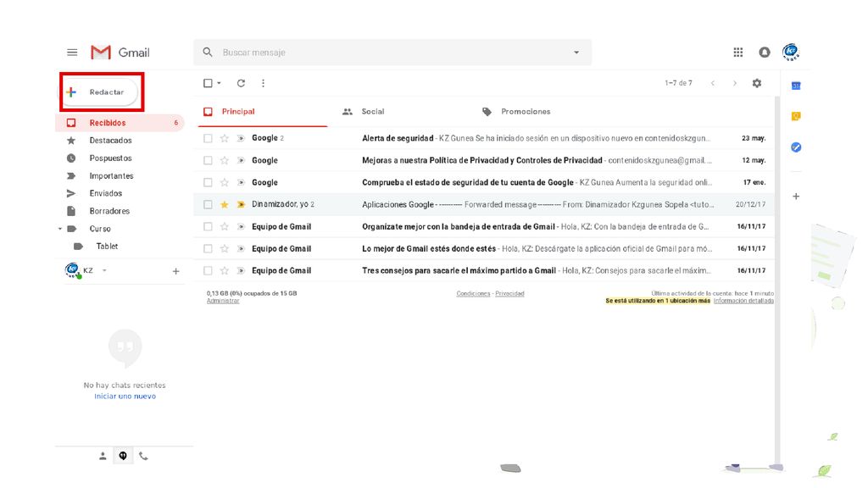This screenshot has height=488, width=868.
Task: Check the Dinamizador email checkbox
Action: point(208,205)
